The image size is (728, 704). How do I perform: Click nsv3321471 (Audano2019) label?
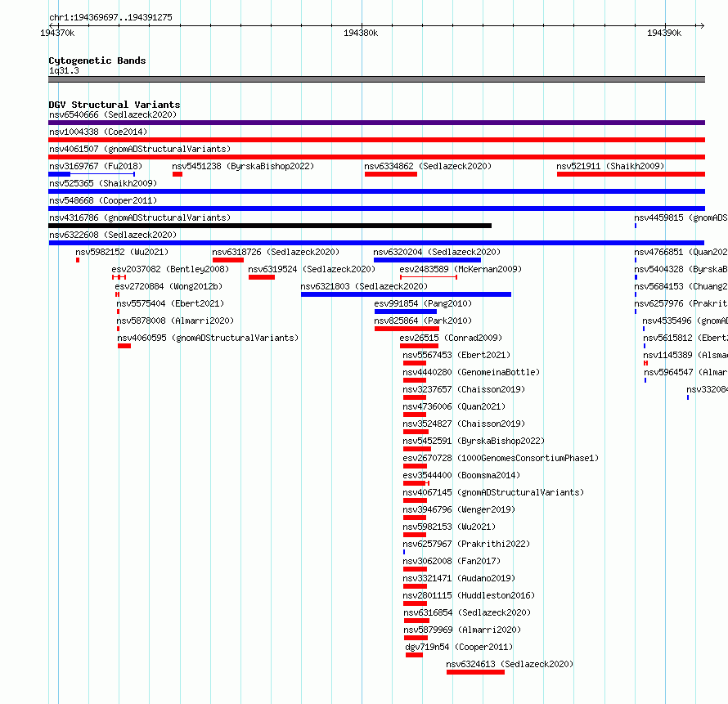[459, 578]
